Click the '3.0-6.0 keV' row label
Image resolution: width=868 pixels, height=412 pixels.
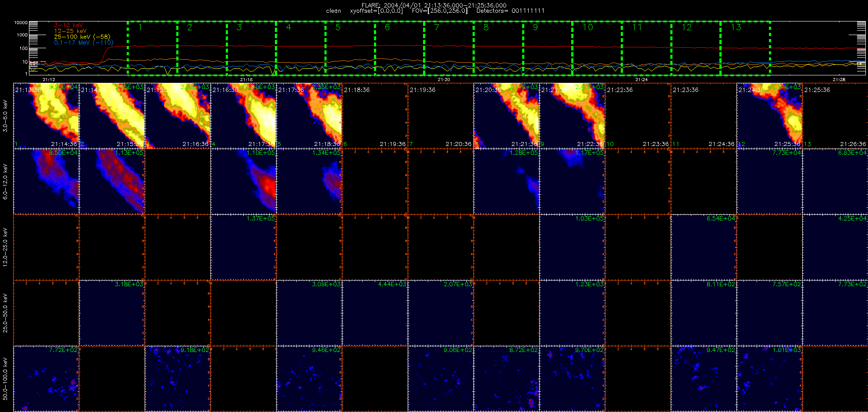5,116
